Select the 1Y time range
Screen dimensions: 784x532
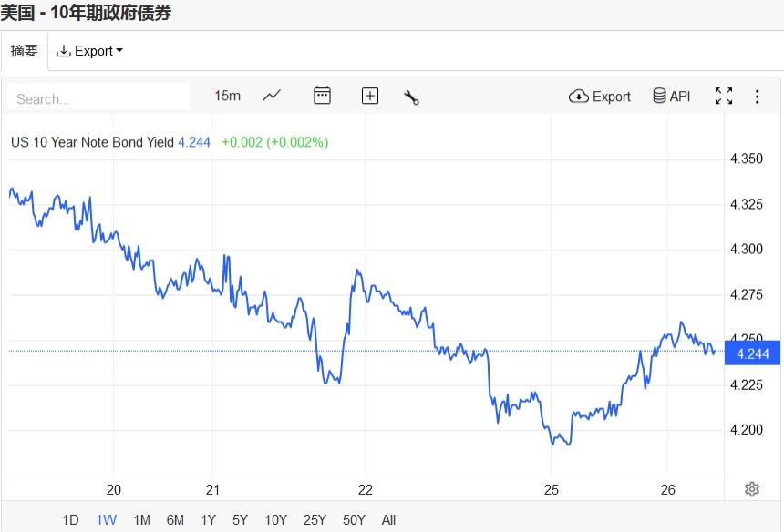pos(208,520)
